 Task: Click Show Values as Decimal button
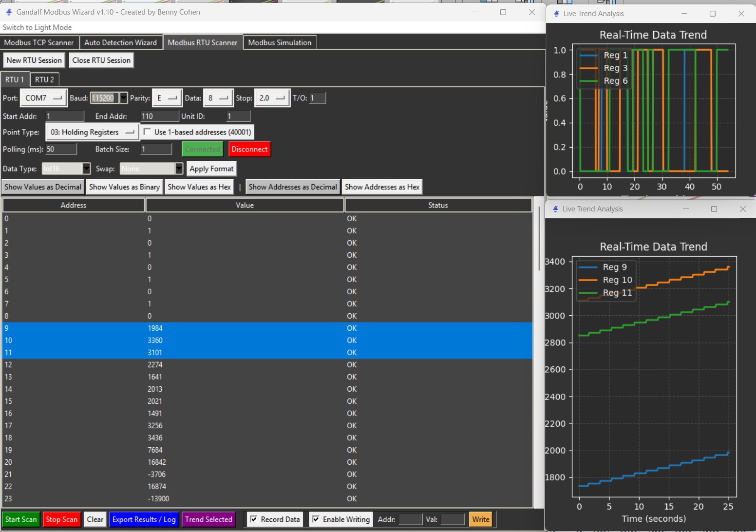click(x=43, y=187)
